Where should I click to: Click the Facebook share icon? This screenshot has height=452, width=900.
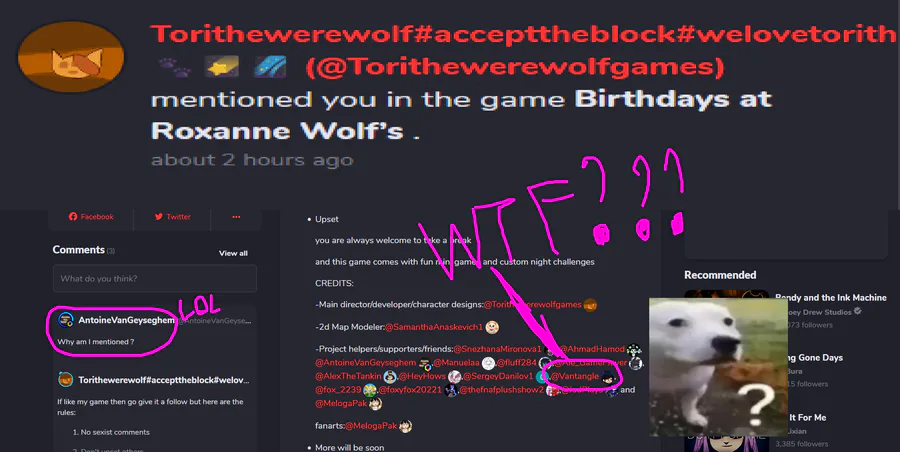pyautogui.click(x=73, y=217)
